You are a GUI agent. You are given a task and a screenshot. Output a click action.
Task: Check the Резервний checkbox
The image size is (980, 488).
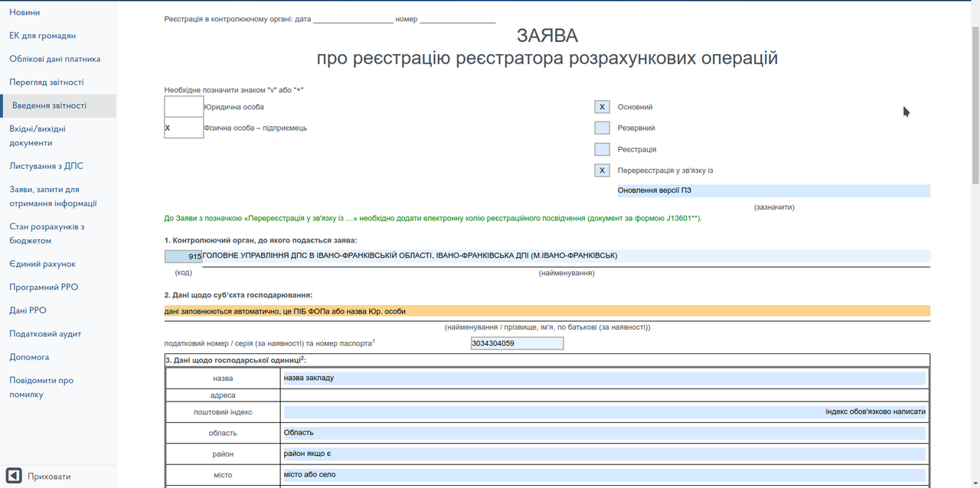click(602, 128)
